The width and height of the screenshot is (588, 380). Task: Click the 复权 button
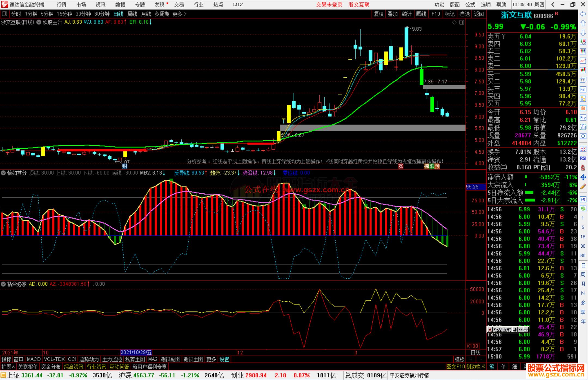[x=379, y=14]
